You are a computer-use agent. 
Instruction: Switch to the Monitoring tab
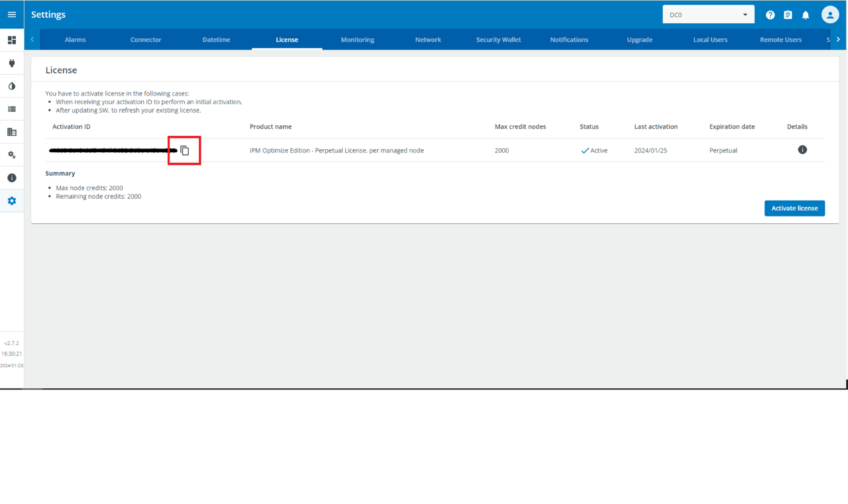click(357, 39)
